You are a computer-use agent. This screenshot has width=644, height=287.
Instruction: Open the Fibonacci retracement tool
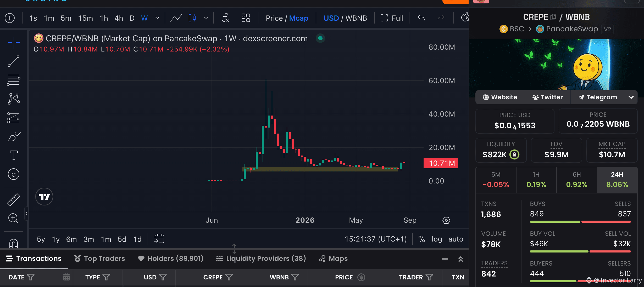(x=14, y=80)
